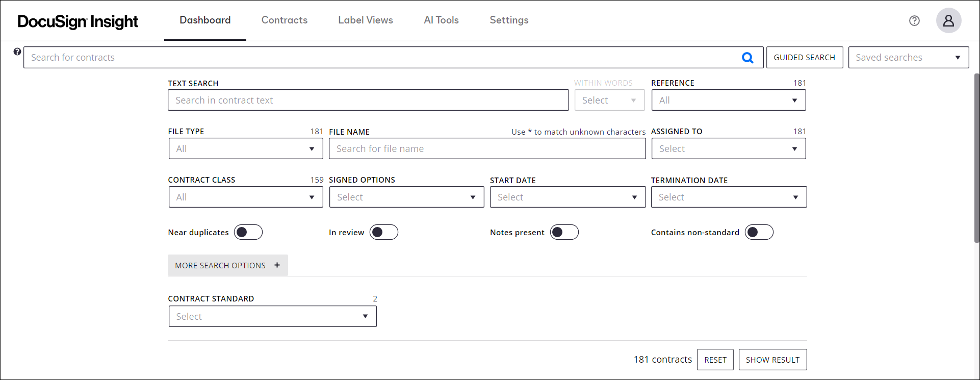Open the user profile avatar
This screenshot has width=980, height=380.
coord(948,20)
